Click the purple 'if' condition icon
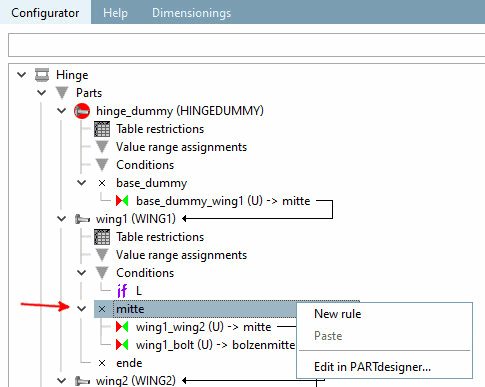Image resolution: width=485 pixels, height=387 pixels. (x=122, y=291)
